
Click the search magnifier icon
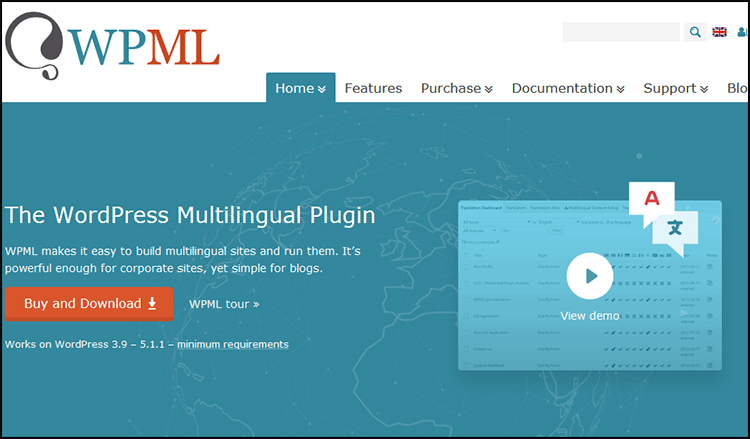click(x=695, y=32)
